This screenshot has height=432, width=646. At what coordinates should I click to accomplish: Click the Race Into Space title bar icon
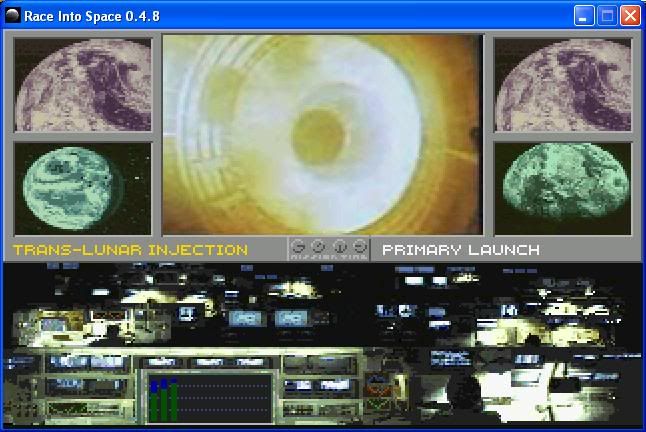[x=12, y=16]
